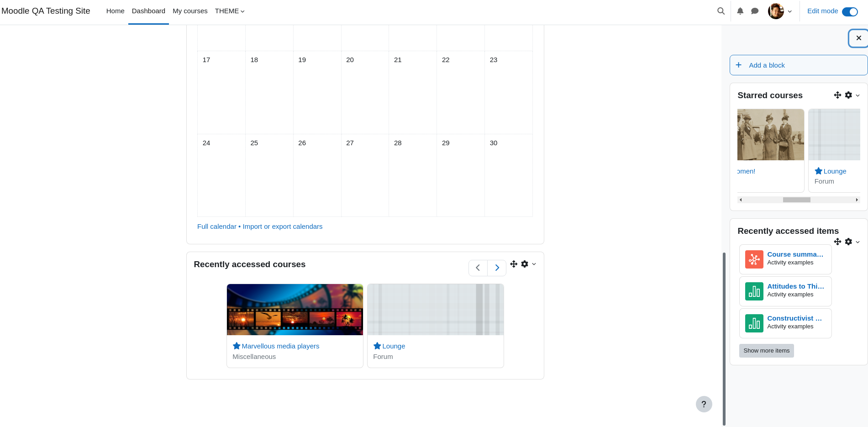Go to Home in navigation
The image size is (868, 427).
(115, 11)
